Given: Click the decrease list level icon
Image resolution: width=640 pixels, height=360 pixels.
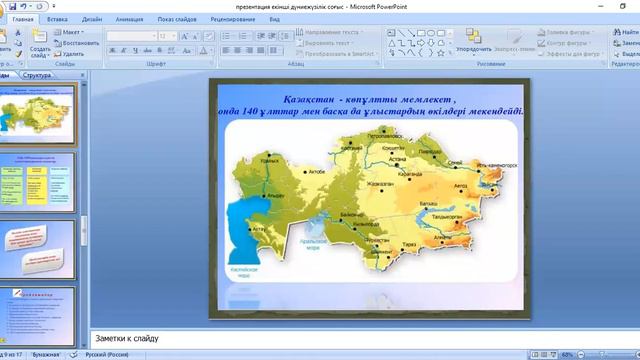Looking at the screenshot, I should click(x=261, y=36).
